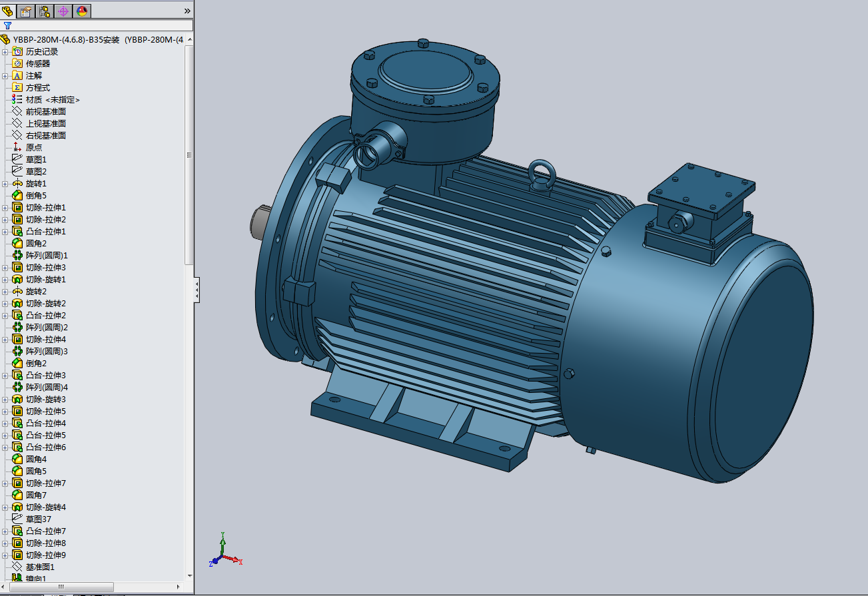
Task: Click the 切除-拉伸3 cut-extrude icon
Action: (x=18, y=267)
